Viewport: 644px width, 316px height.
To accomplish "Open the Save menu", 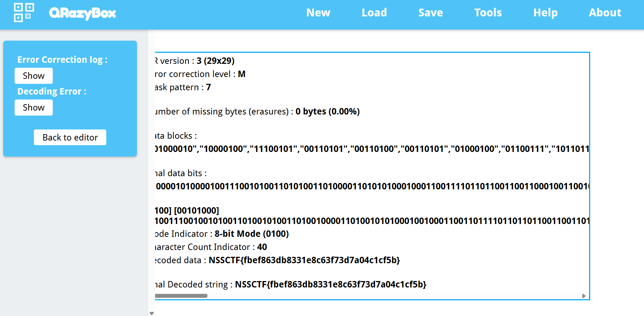I will 430,13.
